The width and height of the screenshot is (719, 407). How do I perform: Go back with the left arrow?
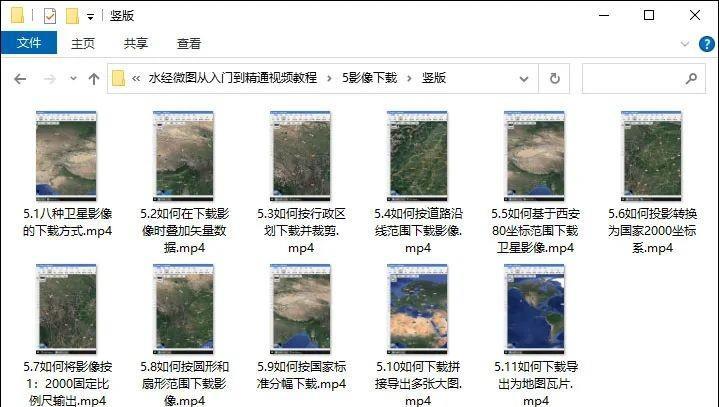(x=20, y=79)
